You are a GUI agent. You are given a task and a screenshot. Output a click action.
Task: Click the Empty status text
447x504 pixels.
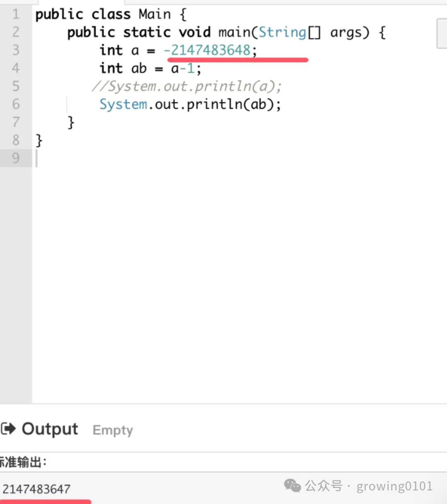coord(113,430)
